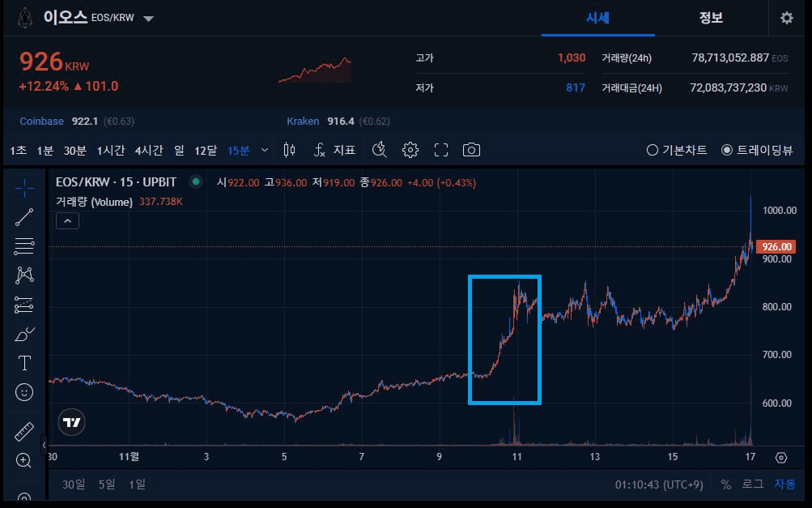812x508 pixels.
Task: Click the 1,030 high price value
Action: [x=572, y=58]
